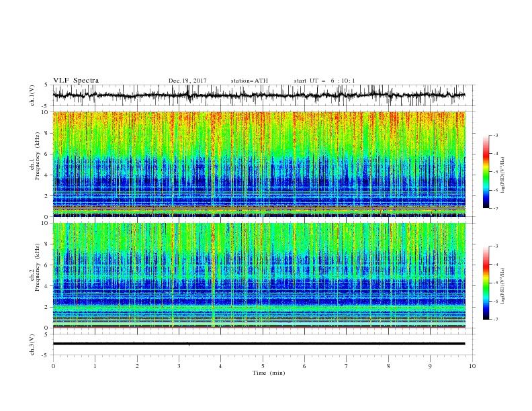Click the "6" tick on the time axis
Viewport: 532px width, 411px height.
coord(305,366)
